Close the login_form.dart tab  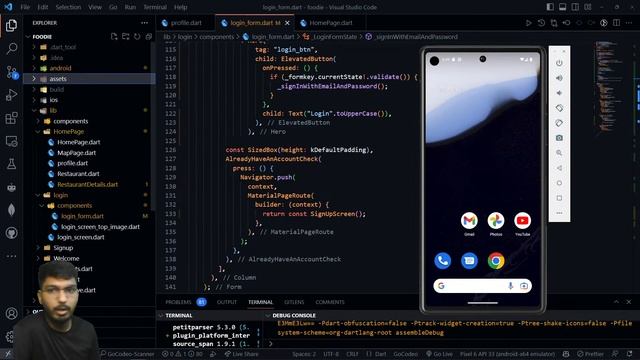pyautogui.click(x=287, y=23)
